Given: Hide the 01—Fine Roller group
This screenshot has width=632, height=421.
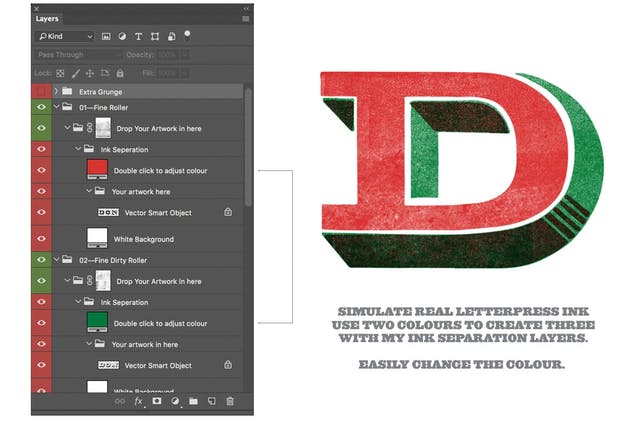Looking at the screenshot, I should pyautogui.click(x=41, y=107).
